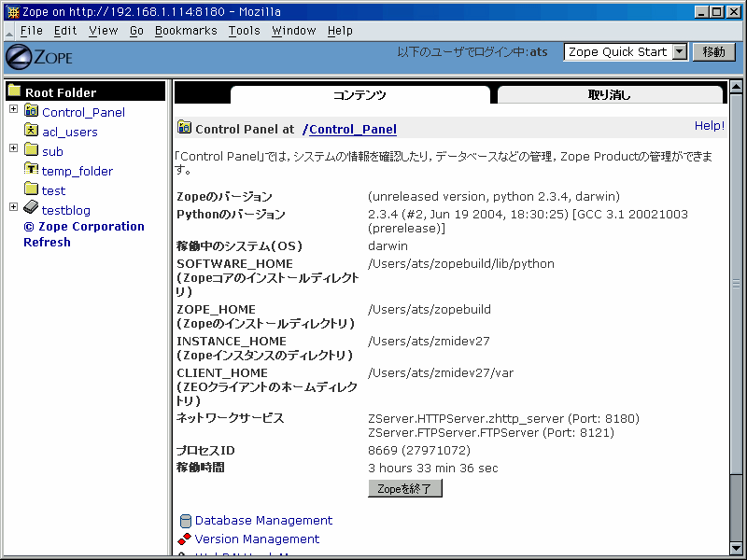747x560 pixels.
Task: Click the 'ZOPE_HOME' label
Action: (x=217, y=310)
